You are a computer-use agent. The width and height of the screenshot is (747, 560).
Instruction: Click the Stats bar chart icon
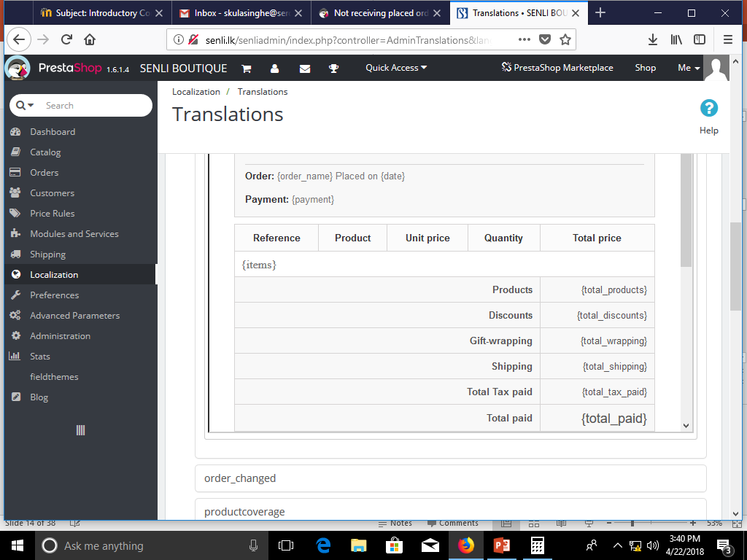15,356
